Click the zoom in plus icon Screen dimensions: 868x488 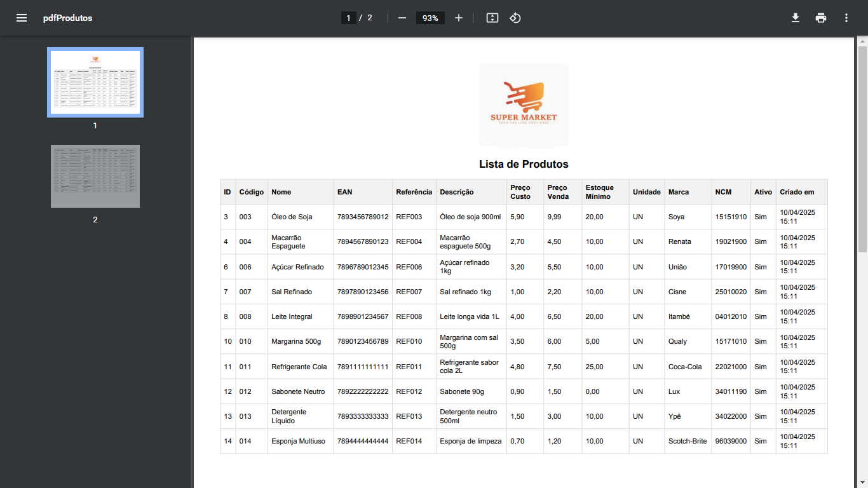(459, 18)
